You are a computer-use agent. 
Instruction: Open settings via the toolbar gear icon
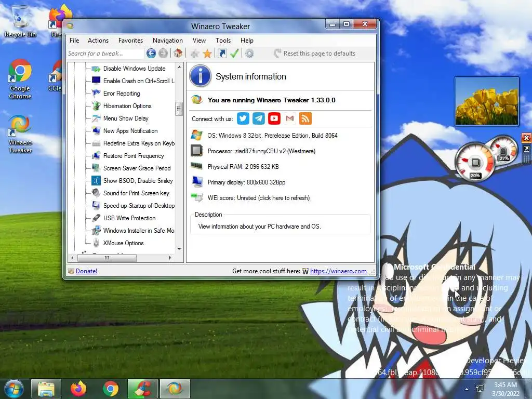point(249,54)
